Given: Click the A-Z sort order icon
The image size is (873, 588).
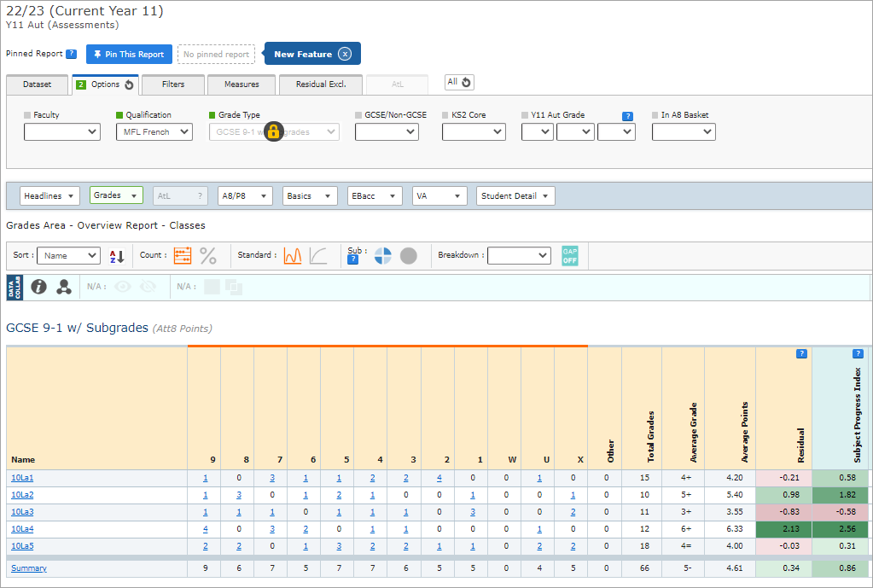Looking at the screenshot, I should (x=117, y=256).
